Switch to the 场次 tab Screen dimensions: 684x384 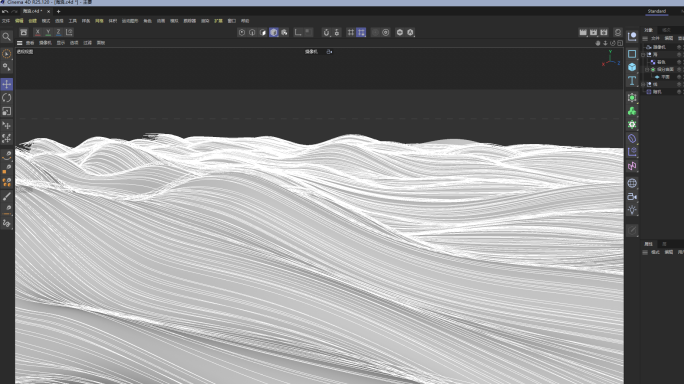pos(666,30)
